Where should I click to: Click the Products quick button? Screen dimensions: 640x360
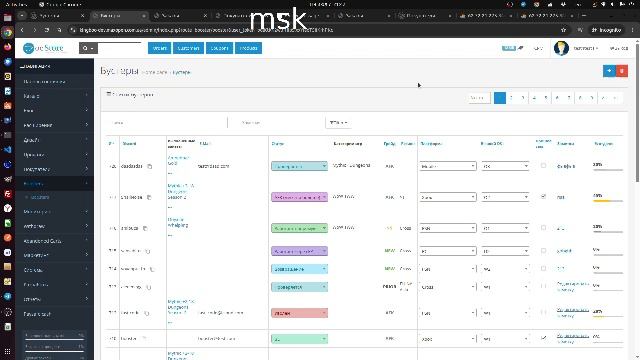(248, 48)
